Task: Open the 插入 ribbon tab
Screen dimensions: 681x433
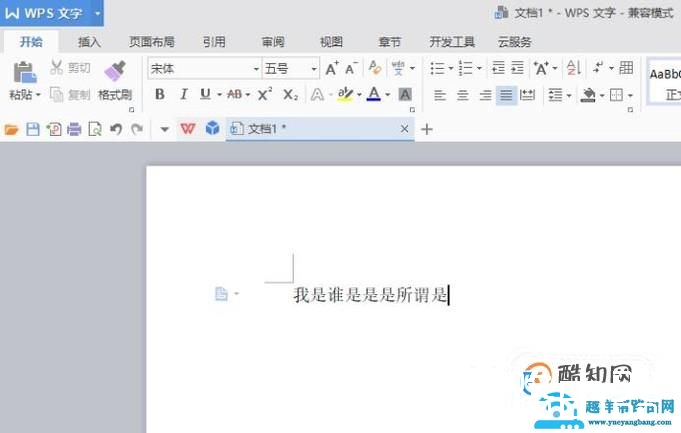Action: [89, 42]
